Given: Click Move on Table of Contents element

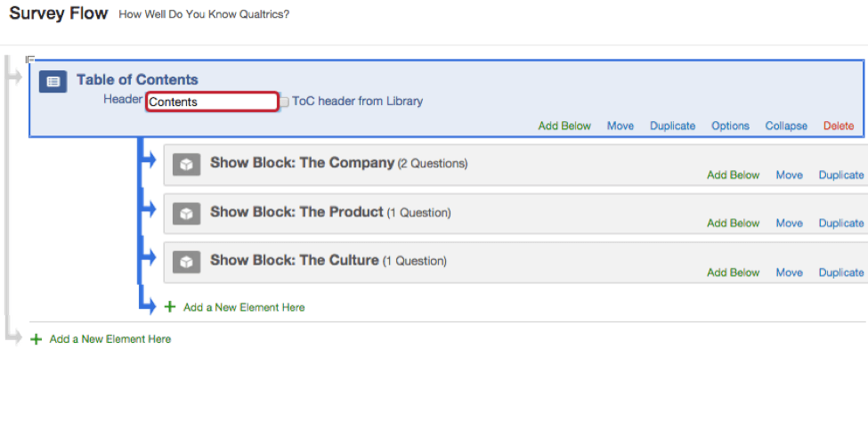Looking at the screenshot, I should 621,126.
